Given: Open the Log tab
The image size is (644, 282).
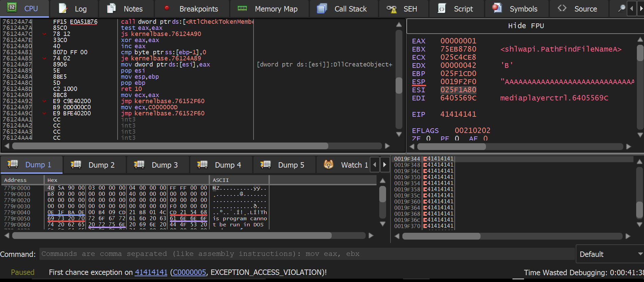Looking at the screenshot, I should pyautogui.click(x=73, y=9).
